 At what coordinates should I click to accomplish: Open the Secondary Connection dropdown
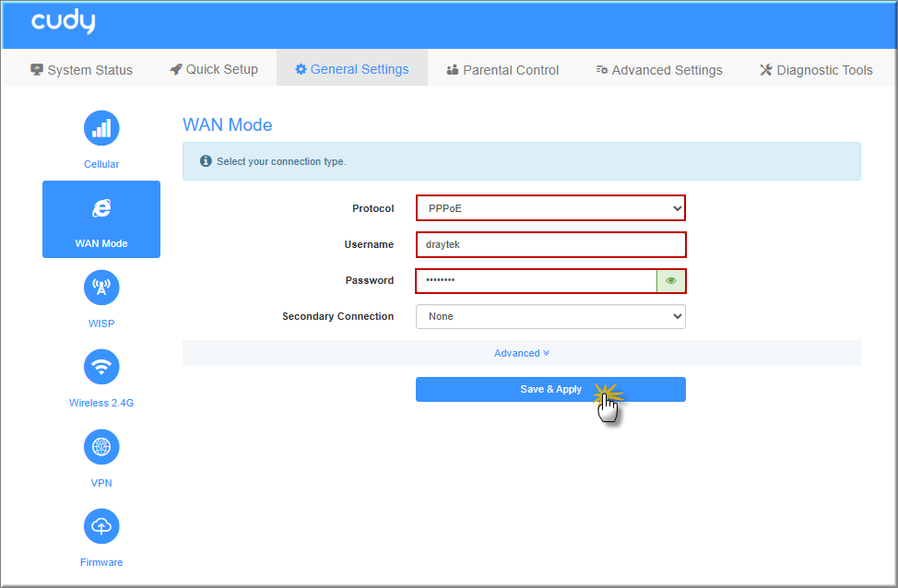[550, 316]
